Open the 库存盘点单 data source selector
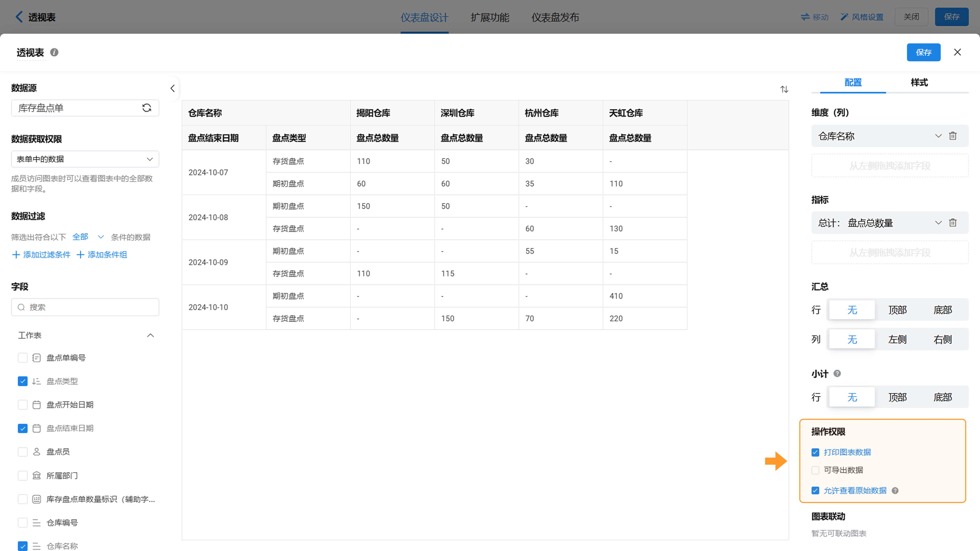The width and height of the screenshot is (980, 551). (85, 108)
